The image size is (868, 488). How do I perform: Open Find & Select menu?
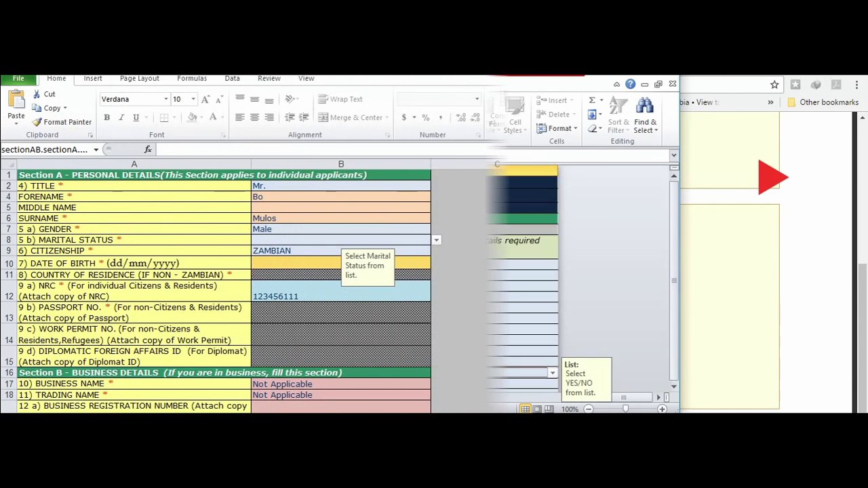pos(645,115)
